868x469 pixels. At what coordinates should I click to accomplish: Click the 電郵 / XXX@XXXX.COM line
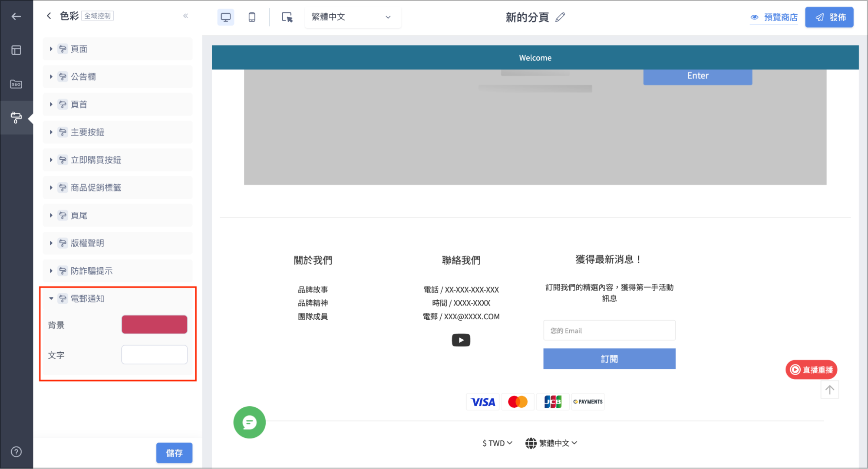(461, 316)
